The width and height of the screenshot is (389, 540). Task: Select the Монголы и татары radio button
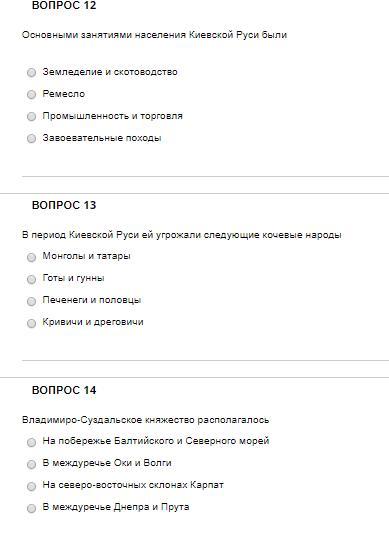[x=31, y=257]
